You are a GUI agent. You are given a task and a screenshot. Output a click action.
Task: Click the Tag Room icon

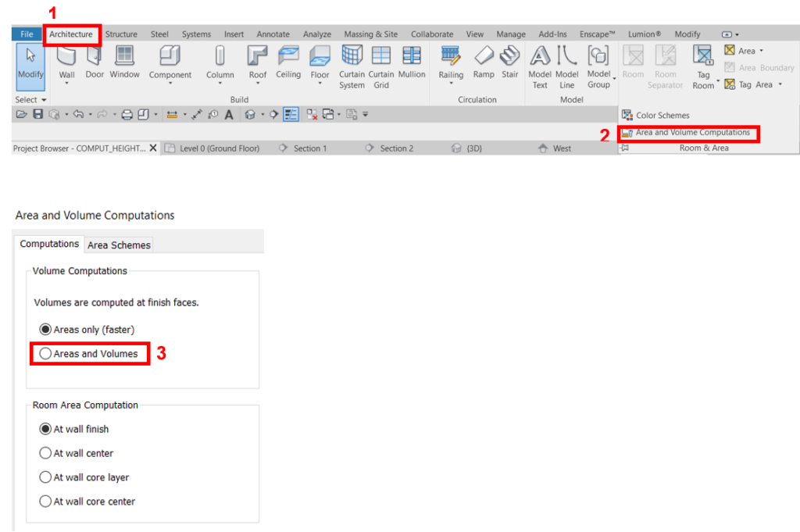pyautogui.click(x=703, y=55)
